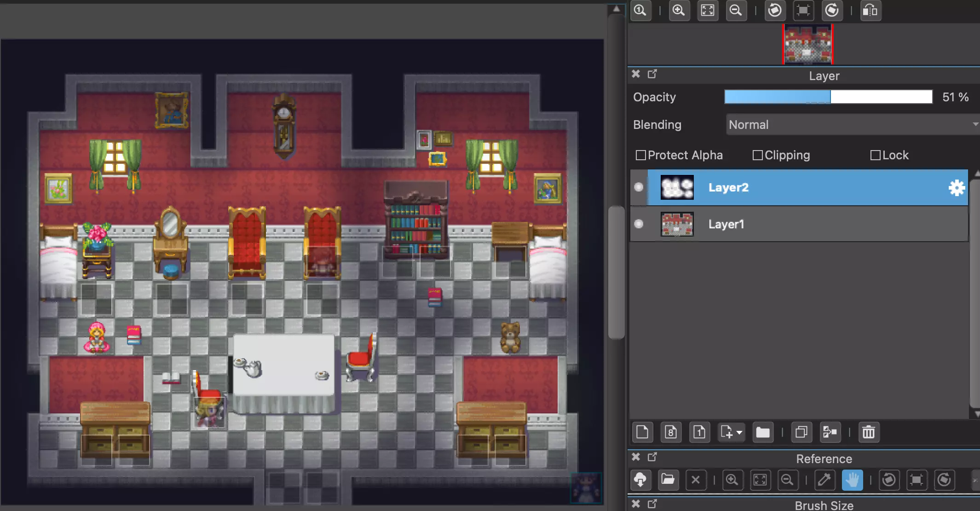
Task: Delete the layer with the trash icon
Action: tap(868, 432)
